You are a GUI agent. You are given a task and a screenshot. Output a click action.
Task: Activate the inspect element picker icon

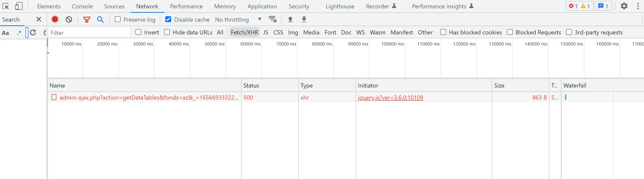[x=6, y=6]
